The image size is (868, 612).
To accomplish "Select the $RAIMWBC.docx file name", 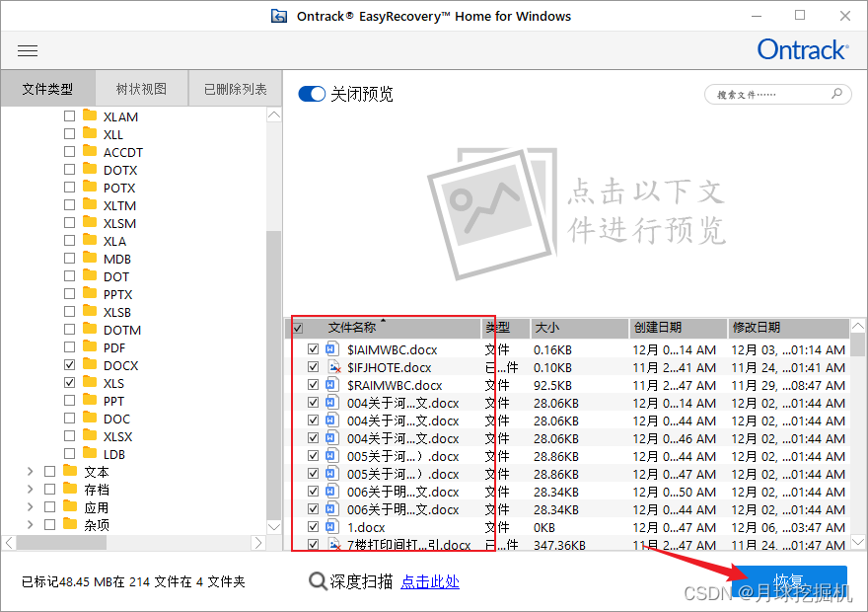I will [395, 386].
